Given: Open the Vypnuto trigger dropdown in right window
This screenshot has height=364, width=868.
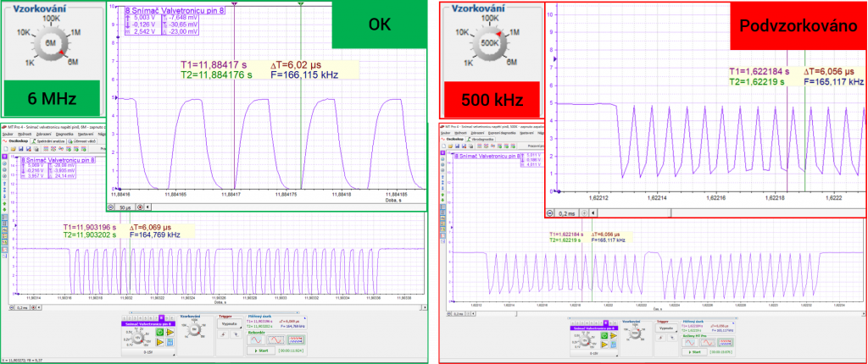Looking at the screenshot, I should [x=665, y=327].
